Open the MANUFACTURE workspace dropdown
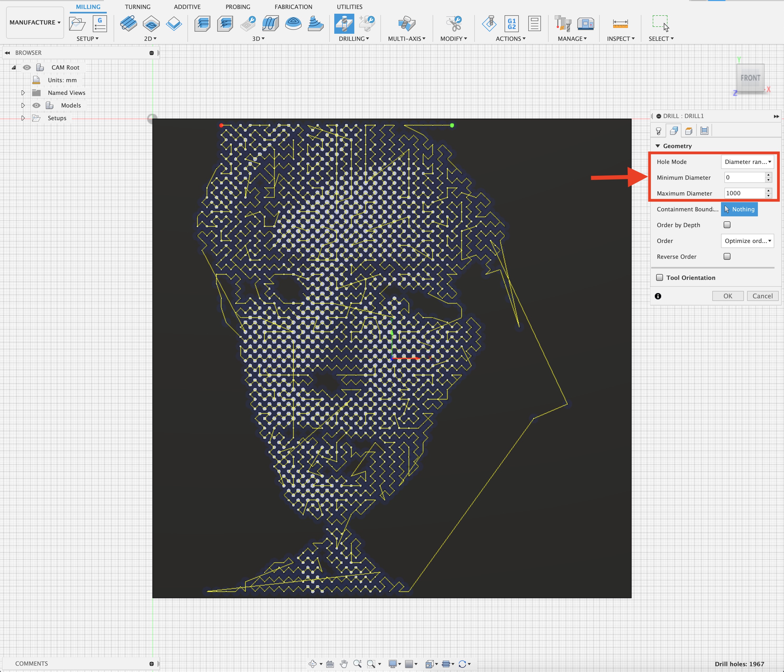Screen dimensions: 784x672 pos(35,22)
